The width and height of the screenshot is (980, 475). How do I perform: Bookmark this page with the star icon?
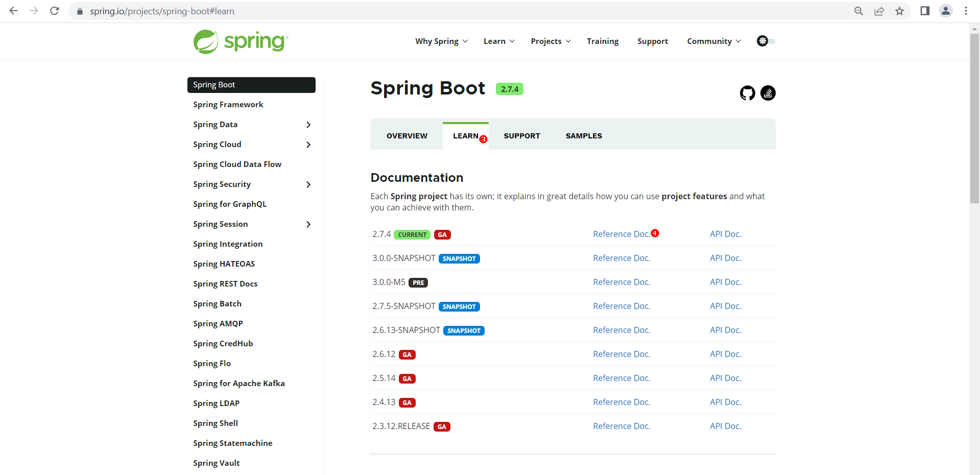point(899,11)
